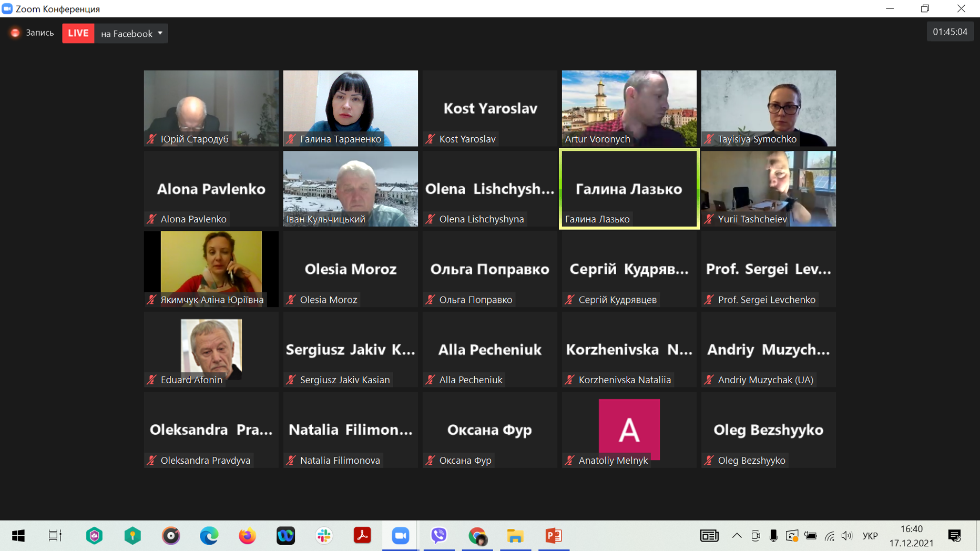The width and height of the screenshot is (980, 551).
Task: Expand the hidden system tray icons
Action: (737, 536)
